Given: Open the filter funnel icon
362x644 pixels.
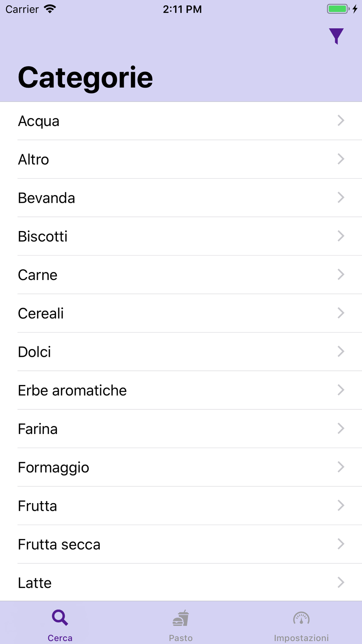Looking at the screenshot, I should [x=336, y=36].
